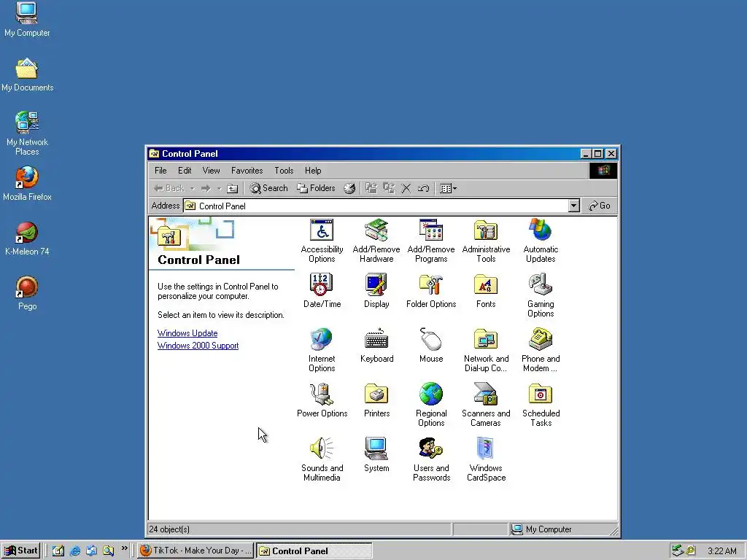Select Sounds and Multimedia icon
The height and width of the screenshot is (560, 747).
tap(322, 459)
